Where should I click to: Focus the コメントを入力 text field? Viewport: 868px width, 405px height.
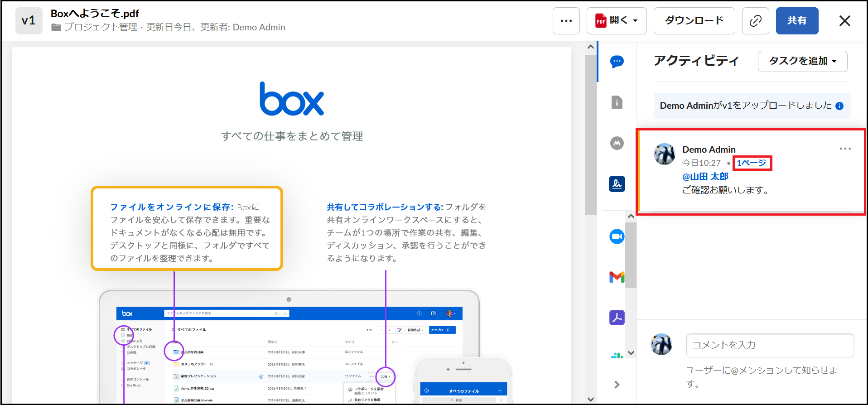click(770, 345)
